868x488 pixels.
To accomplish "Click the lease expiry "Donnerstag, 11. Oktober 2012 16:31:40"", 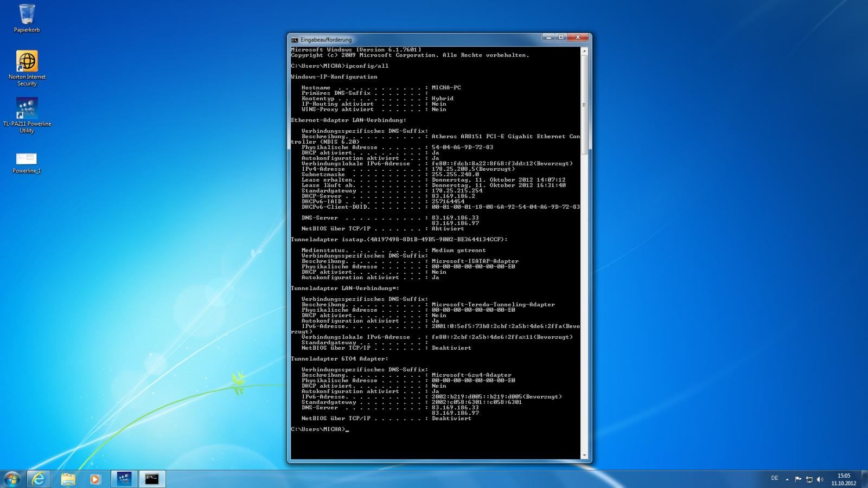I will (x=499, y=185).
